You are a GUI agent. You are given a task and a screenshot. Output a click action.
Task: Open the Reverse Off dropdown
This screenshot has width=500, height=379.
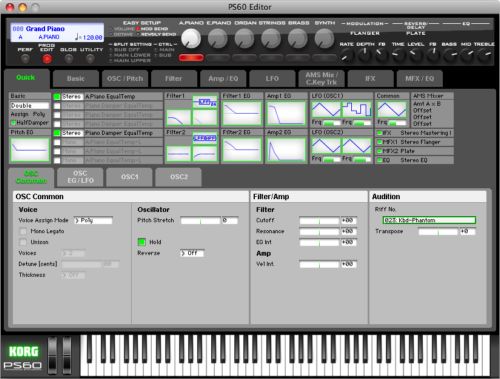pyautogui.click(x=192, y=253)
